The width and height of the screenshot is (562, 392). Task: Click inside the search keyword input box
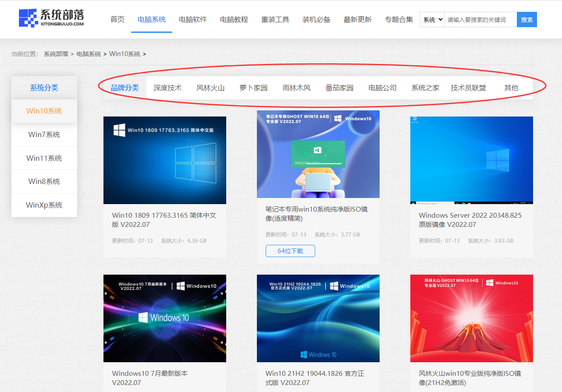[x=481, y=19]
